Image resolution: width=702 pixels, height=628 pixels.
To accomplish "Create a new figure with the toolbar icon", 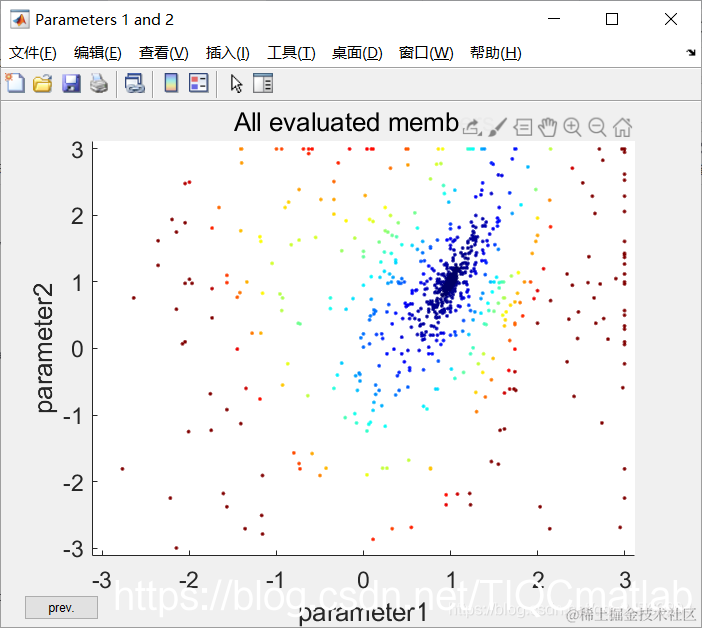I will point(15,83).
